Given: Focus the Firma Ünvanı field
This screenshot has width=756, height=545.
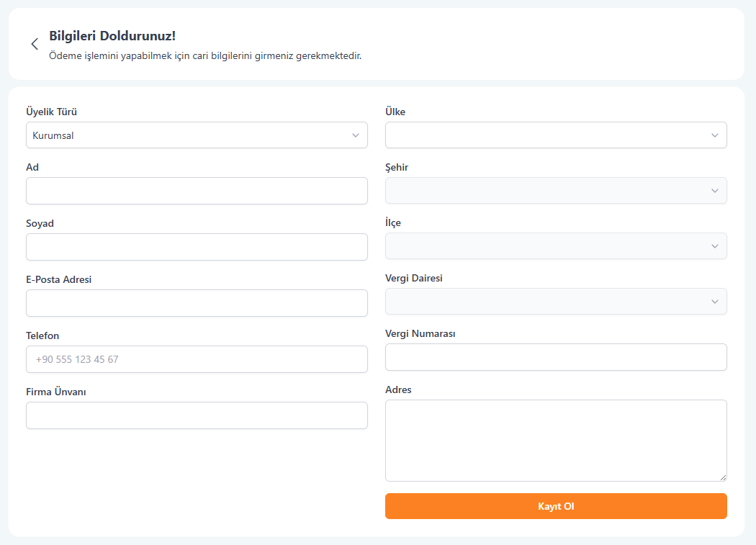Looking at the screenshot, I should 197,415.
